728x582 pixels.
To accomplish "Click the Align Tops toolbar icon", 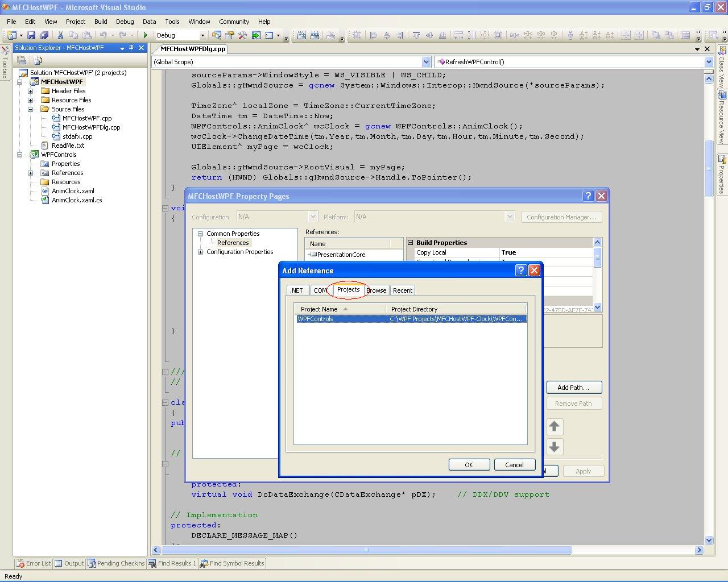I will tap(416, 35).
